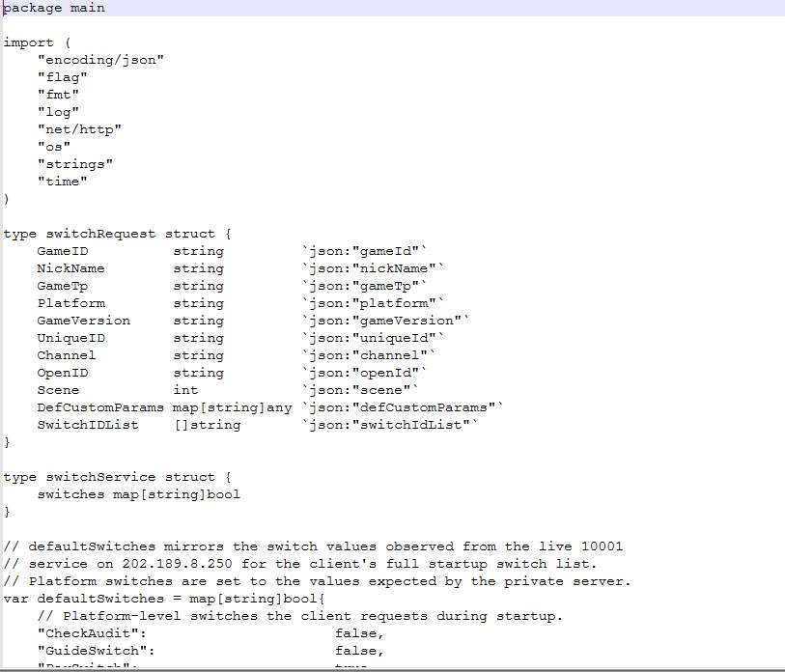Select the UniqueID field name
Viewport: 785px width, 672px height.
[x=71, y=338]
